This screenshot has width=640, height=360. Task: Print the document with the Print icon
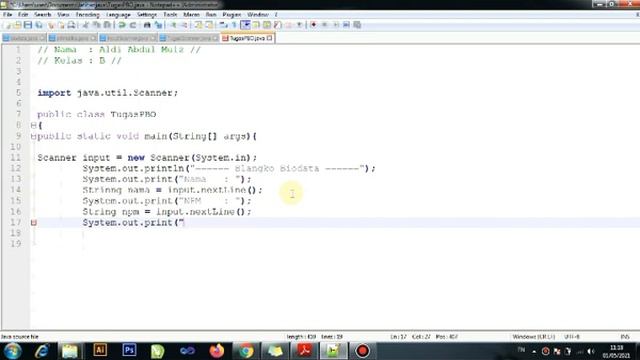pos(71,25)
